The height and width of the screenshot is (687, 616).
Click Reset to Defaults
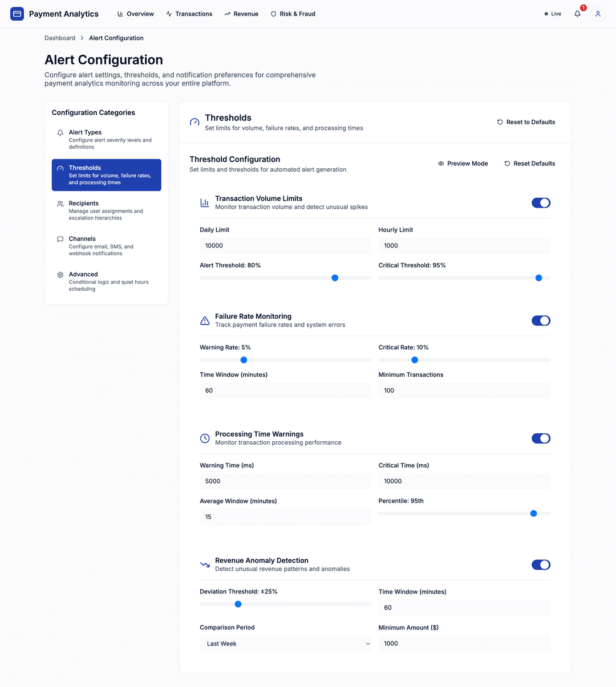coord(525,122)
